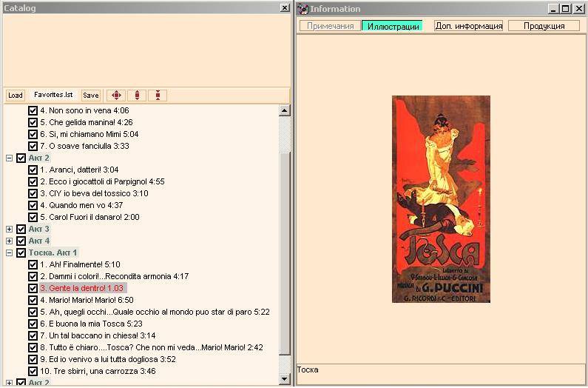Uncheck '4. Non sono in vena 4:06'

tap(33, 110)
